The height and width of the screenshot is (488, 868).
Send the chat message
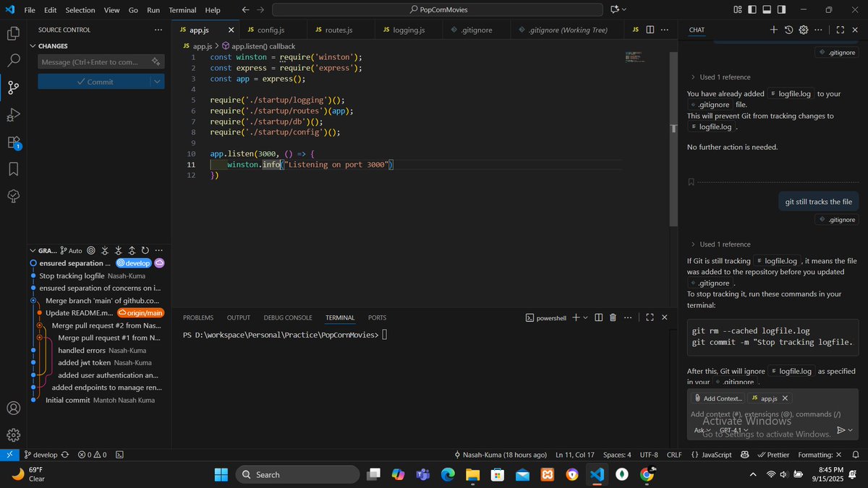[x=841, y=430]
